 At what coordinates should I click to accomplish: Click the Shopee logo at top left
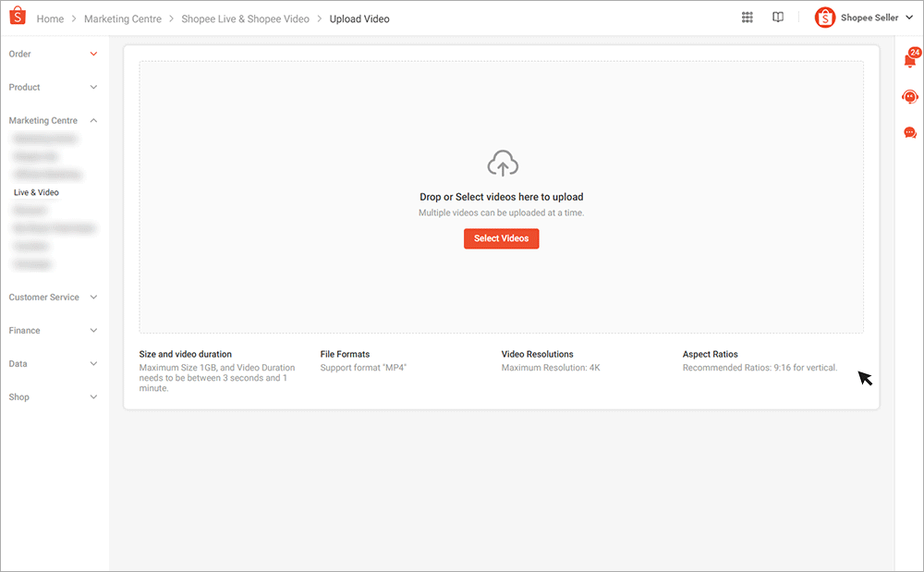(x=18, y=17)
